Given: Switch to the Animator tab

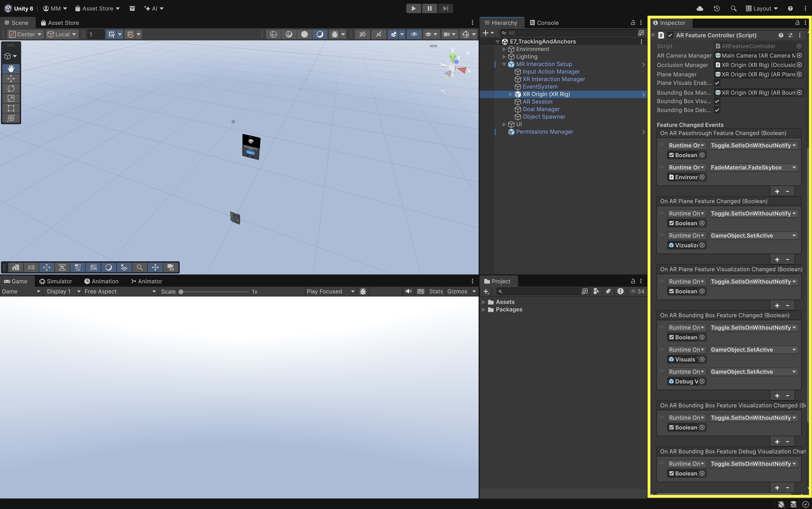Looking at the screenshot, I should pyautogui.click(x=147, y=281).
